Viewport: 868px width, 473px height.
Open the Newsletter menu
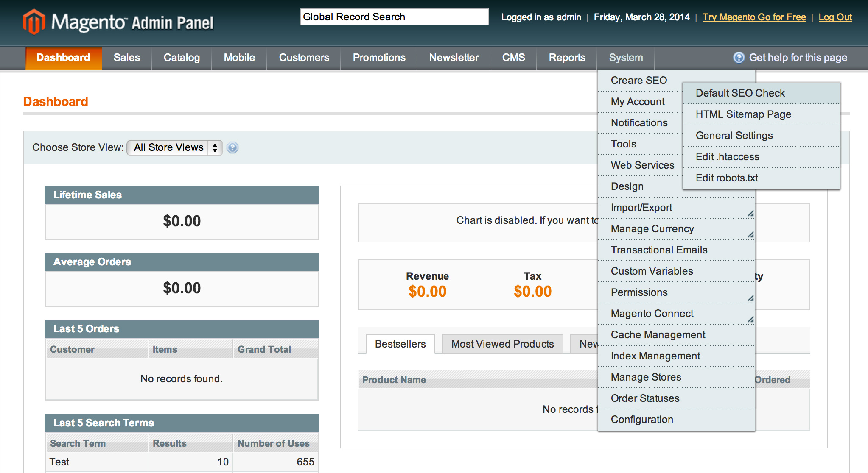tap(454, 58)
